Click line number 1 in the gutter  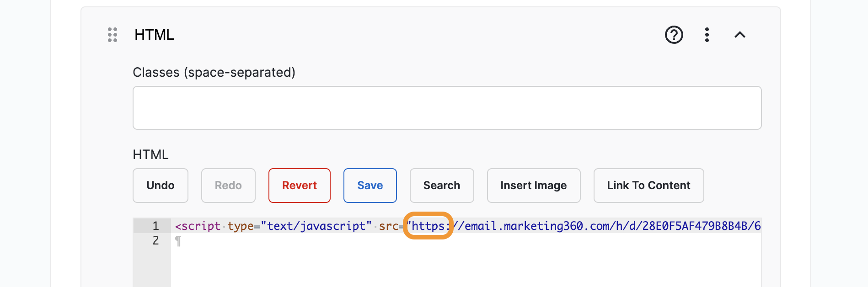click(x=155, y=226)
